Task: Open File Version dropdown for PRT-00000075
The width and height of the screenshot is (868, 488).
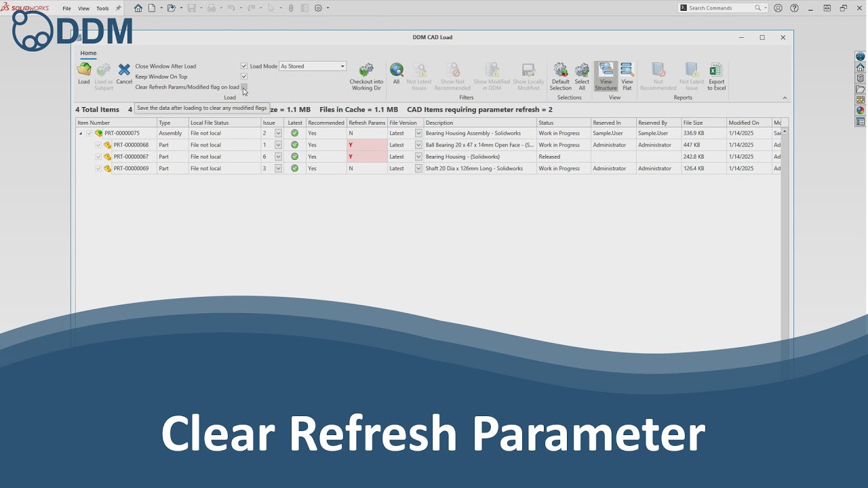Action: (418, 134)
